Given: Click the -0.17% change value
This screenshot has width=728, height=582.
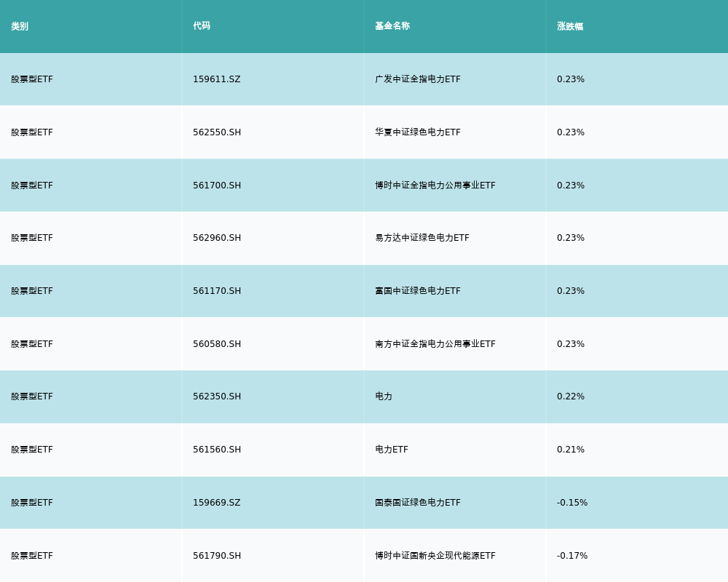Looking at the screenshot, I should click(x=572, y=556).
